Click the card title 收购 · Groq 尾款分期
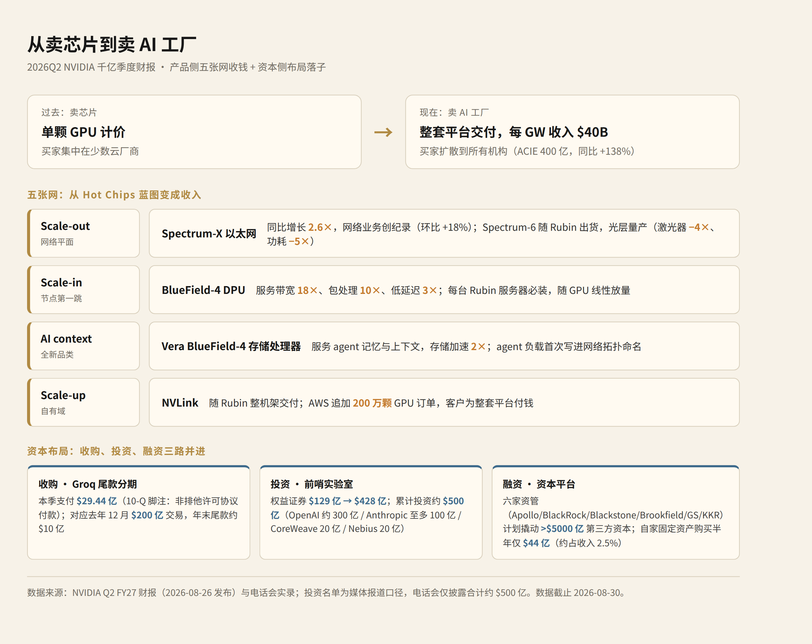The height and width of the screenshot is (644, 812). click(x=88, y=484)
